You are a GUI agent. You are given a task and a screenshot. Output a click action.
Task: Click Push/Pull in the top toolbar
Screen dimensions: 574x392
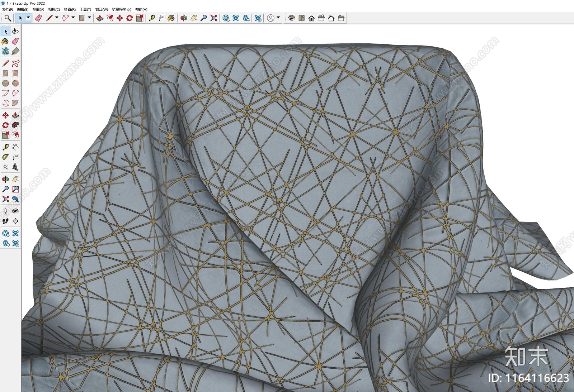100,18
